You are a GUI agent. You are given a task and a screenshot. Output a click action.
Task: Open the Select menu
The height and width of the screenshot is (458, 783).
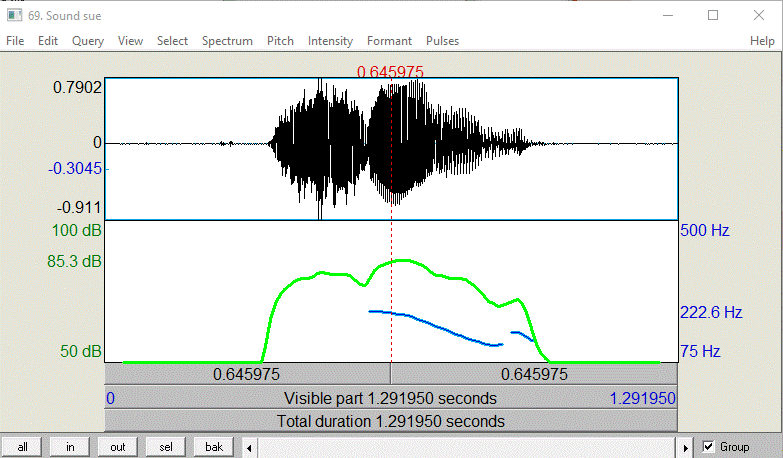[x=172, y=41]
